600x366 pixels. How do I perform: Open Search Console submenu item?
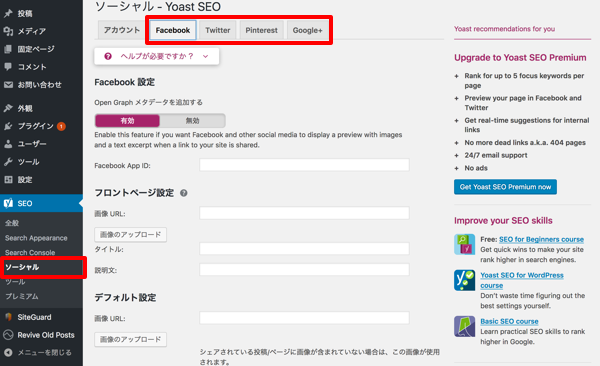point(30,252)
